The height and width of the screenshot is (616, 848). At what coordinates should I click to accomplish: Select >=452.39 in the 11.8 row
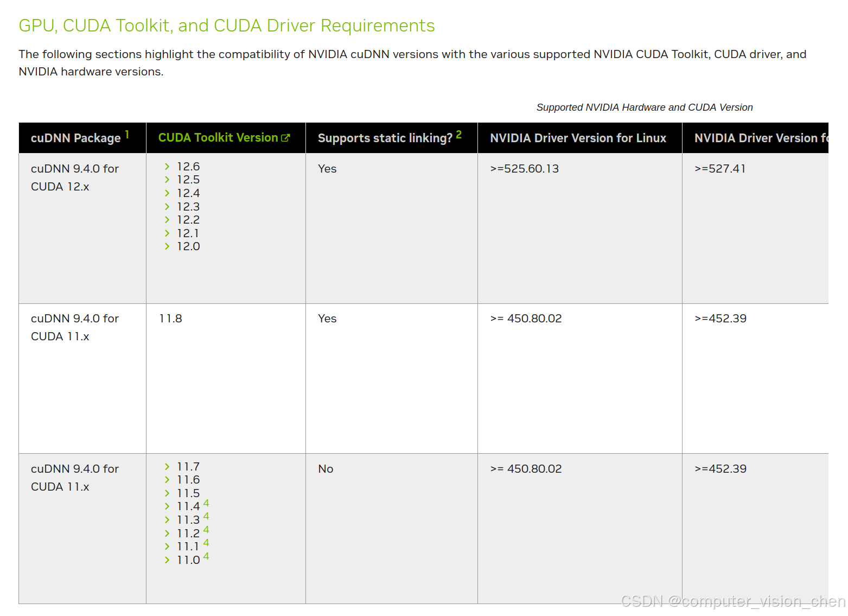click(721, 319)
